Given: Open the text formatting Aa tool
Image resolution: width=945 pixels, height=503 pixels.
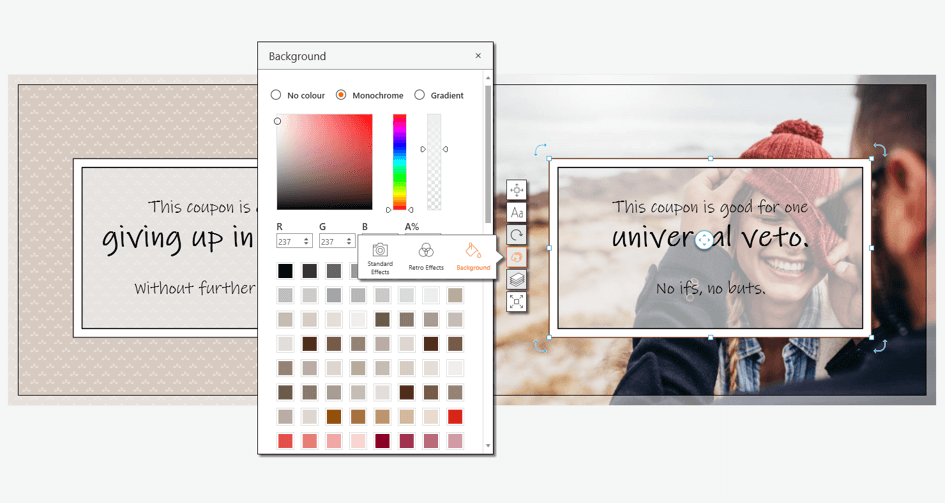Looking at the screenshot, I should click(x=517, y=212).
